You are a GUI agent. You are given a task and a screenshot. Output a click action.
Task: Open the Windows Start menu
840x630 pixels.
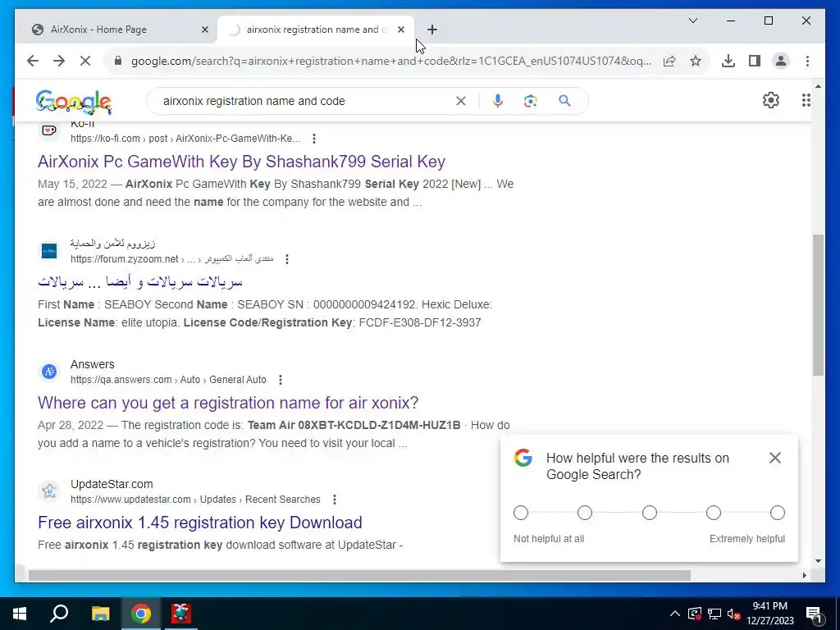[x=20, y=614]
